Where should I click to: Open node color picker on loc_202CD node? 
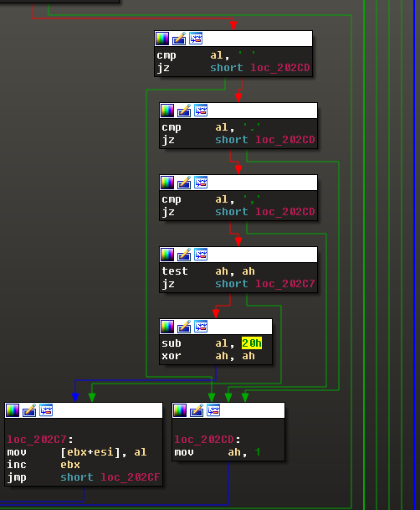(180, 410)
